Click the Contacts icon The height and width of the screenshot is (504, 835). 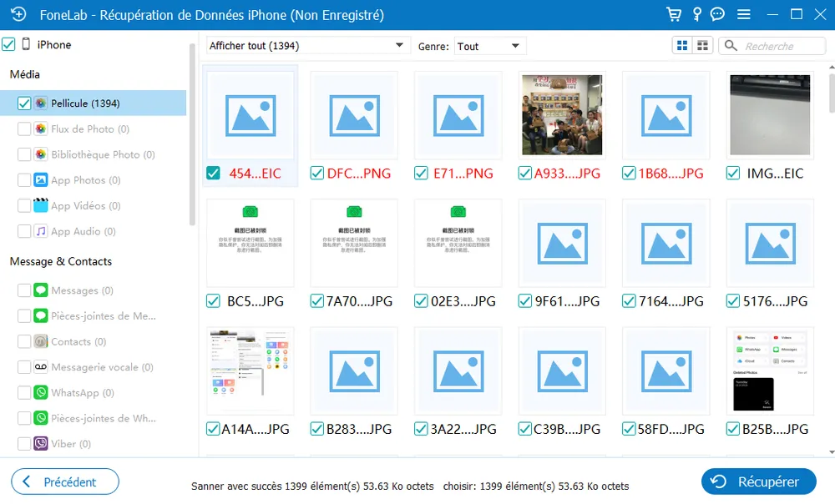pyautogui.click(x=41, y=341)
